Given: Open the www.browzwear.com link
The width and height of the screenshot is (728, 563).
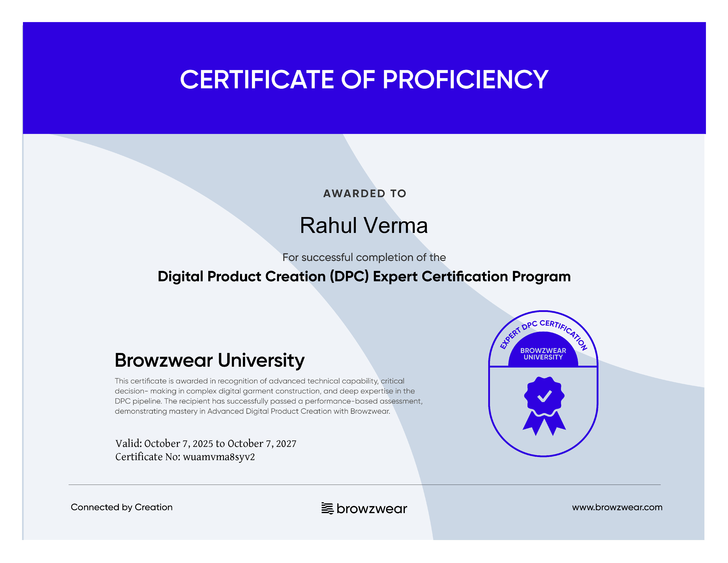Looking at the screenshot, I should pos(617,507).
